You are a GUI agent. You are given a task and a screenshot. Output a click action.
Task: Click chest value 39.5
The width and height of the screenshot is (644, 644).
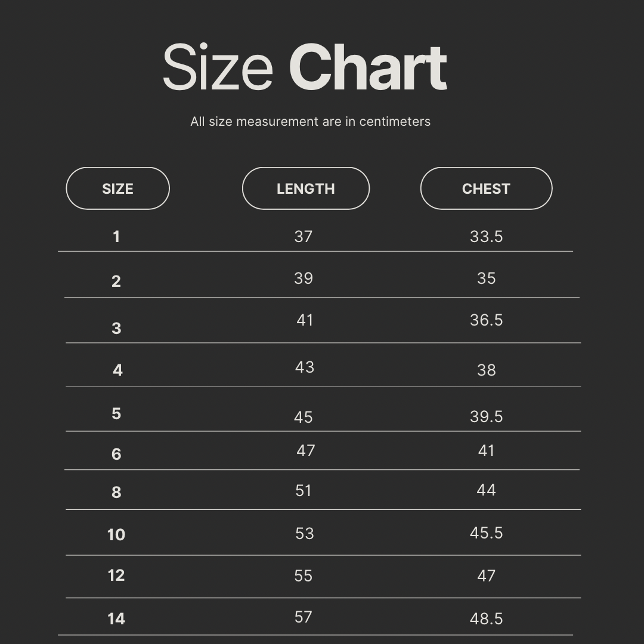click(486, 417)
